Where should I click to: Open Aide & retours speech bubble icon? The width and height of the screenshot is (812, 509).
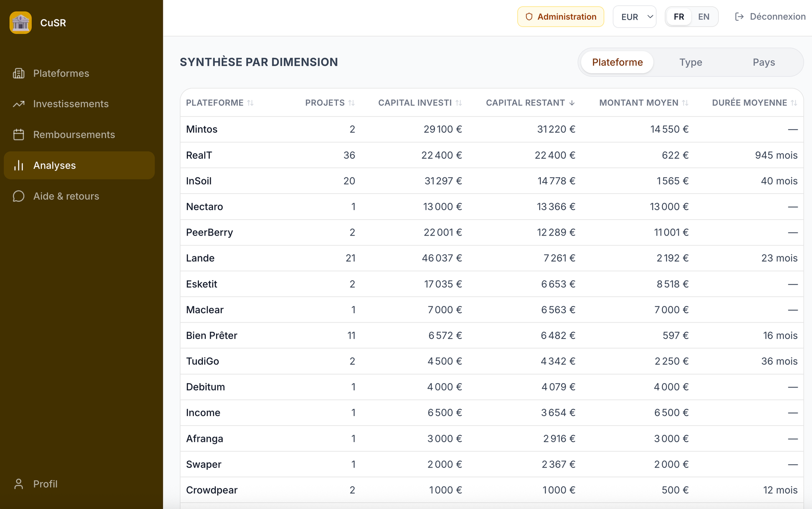click(19, 196)
